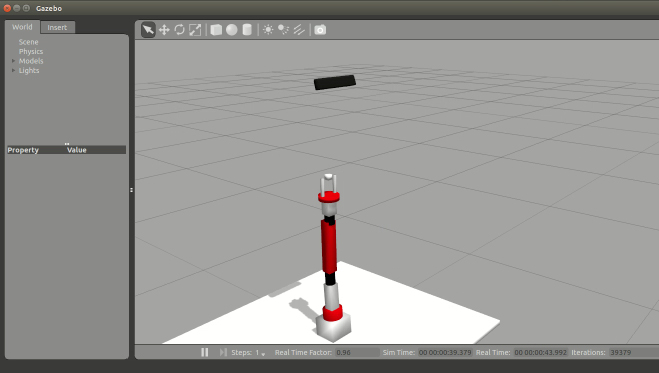Pause the simulation
Viewport: 659px width, 373px height.
tap(205, 352)
